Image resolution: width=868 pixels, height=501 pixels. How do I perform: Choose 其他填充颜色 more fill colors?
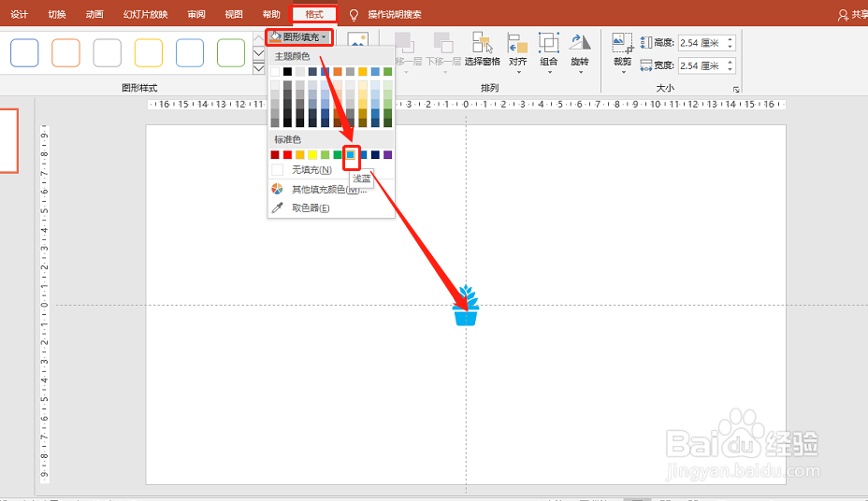tap(331, 189)
